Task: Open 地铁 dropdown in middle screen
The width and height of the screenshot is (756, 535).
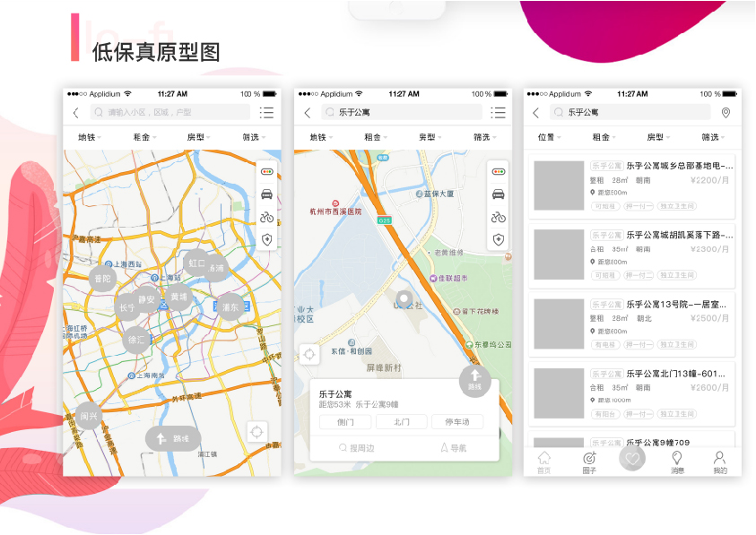Action: pos(321,137)
